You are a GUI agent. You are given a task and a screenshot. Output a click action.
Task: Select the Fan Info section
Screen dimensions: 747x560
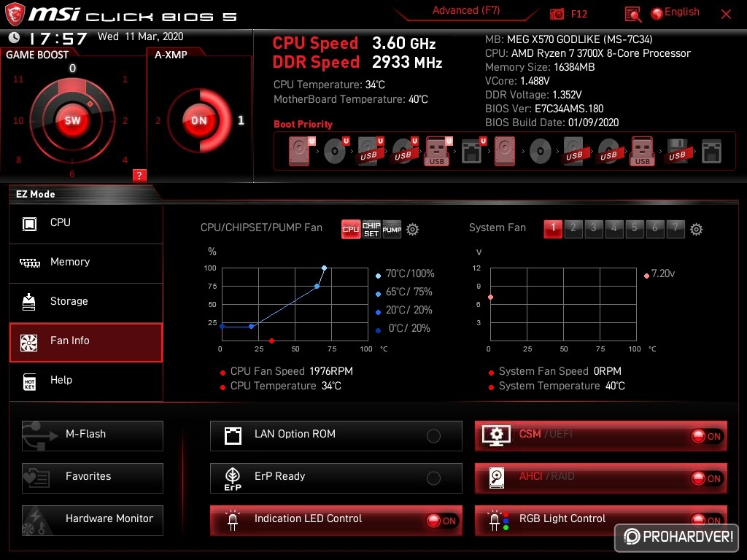[86, 342]
